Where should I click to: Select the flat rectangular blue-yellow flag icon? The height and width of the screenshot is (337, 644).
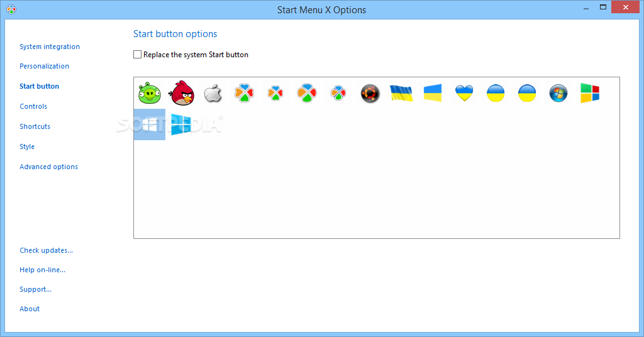[x=433, y=93]
